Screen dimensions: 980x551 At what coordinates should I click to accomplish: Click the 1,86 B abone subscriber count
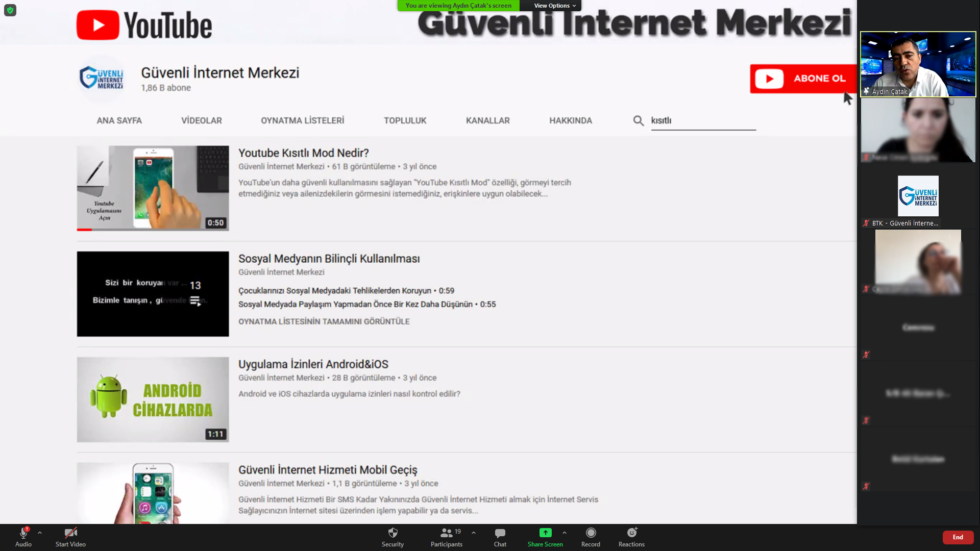pos(166,88)
